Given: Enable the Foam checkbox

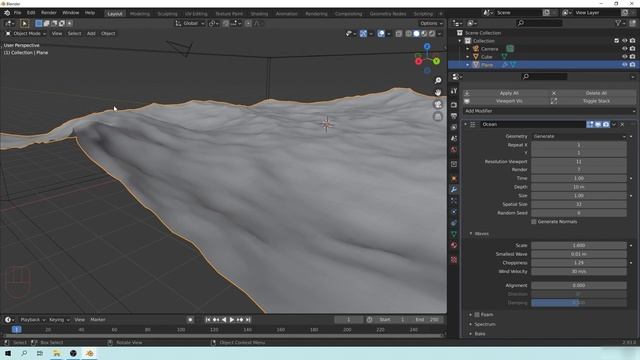Looking at the screenshot, I should [477, 315].
